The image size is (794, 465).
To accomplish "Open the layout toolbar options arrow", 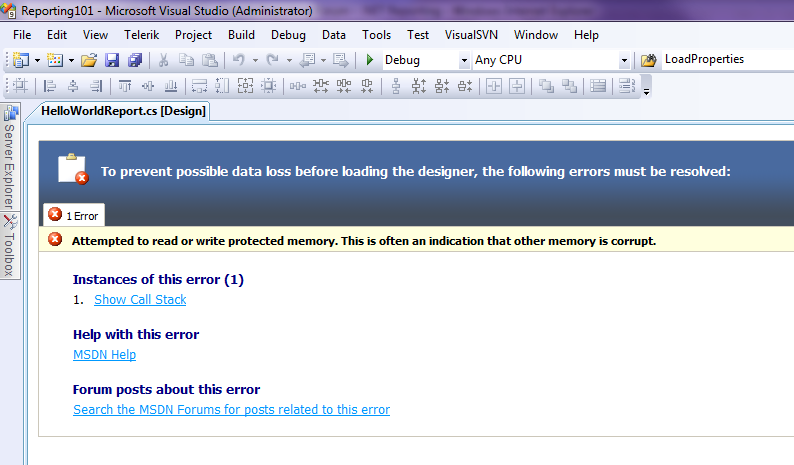I will (x=646, y=92).
